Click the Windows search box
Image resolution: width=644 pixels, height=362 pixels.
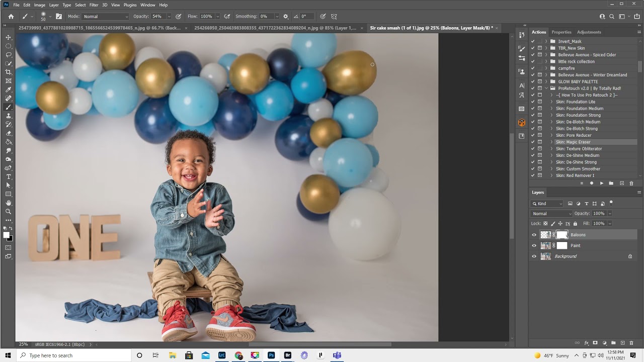tap(73, 355)
